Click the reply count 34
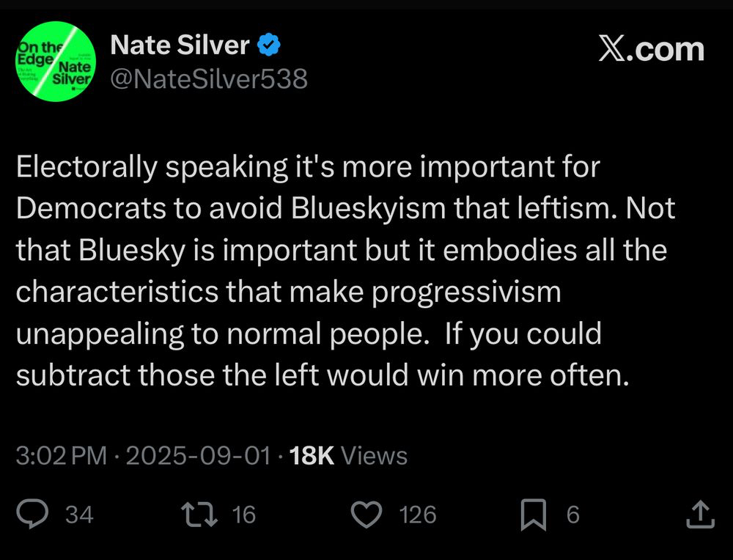This screenshot has height=560, width=733. point(79,515)
